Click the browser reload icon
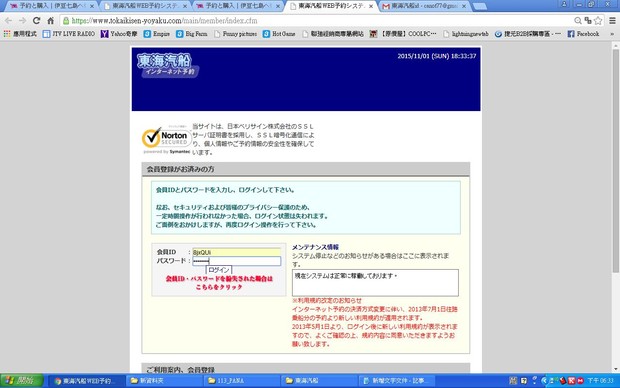The image size is (620, 388). 36,21
